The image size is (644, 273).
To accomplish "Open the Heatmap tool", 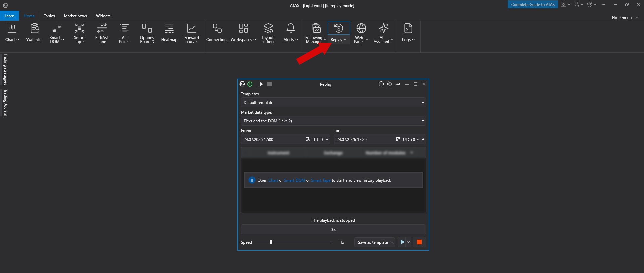I will coord(169,33).
